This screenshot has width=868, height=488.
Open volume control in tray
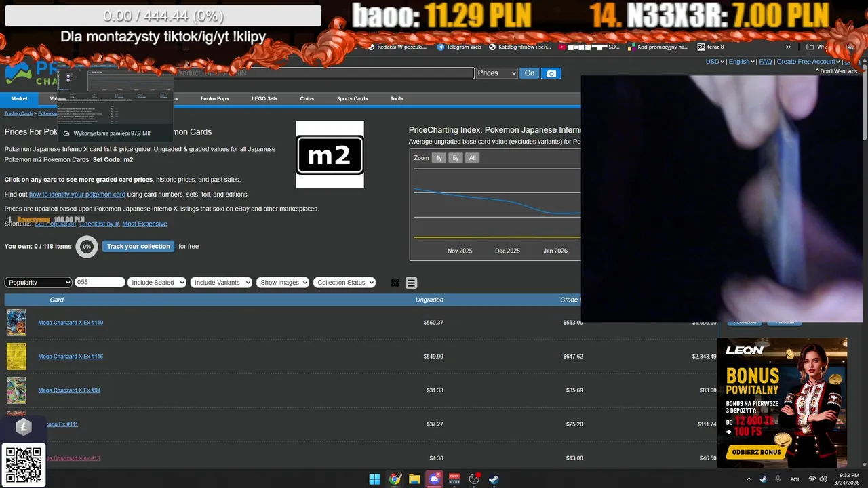[823, 479]
